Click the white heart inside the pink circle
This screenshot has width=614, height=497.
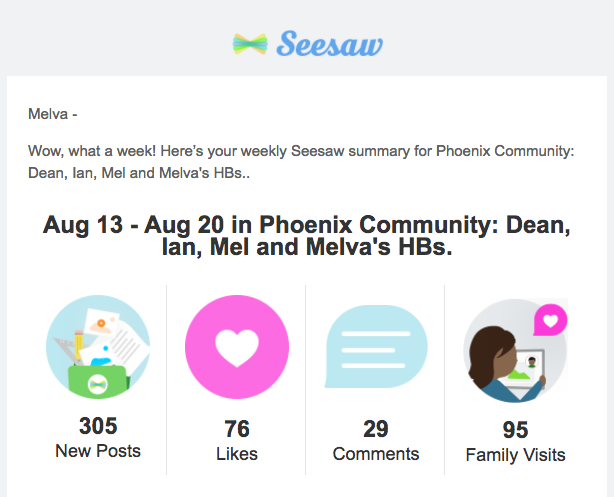click(237, 348)
